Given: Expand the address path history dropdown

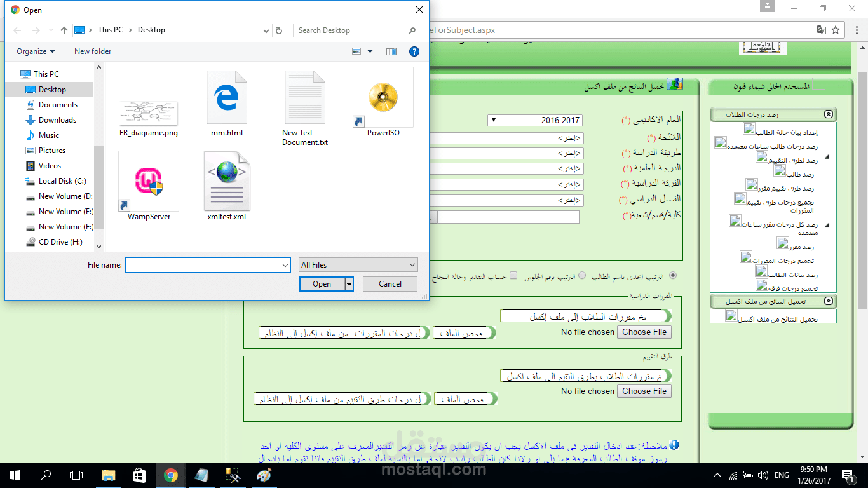Looking at the screenshot, I should pyautogui.click(x=266, y=30).
